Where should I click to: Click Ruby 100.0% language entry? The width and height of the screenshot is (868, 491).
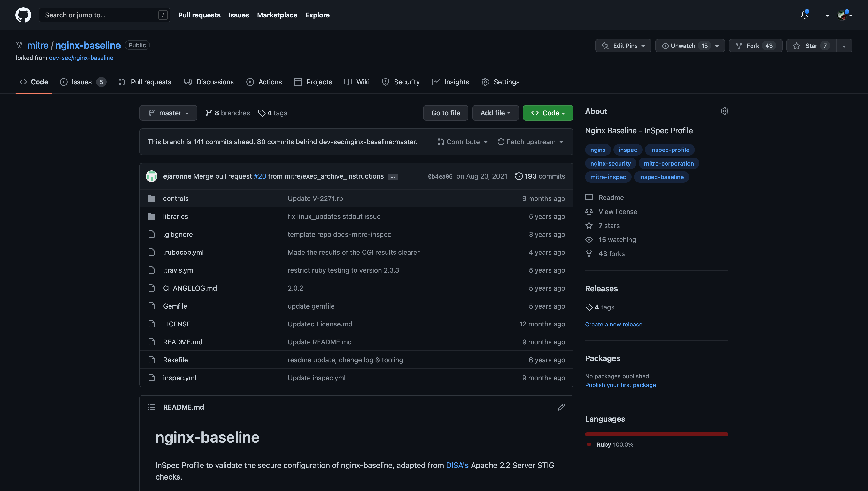(x=610, y=445)
